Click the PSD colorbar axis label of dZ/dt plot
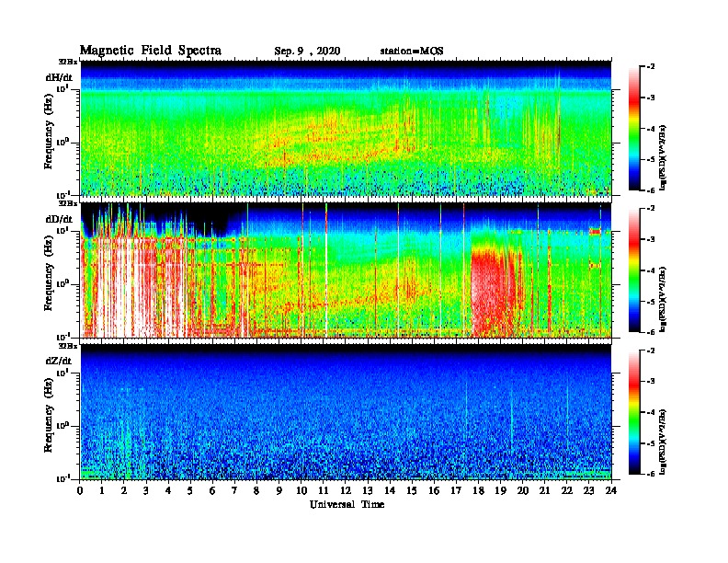The height and width of the screenshot is (563, 728). [663, 441]
